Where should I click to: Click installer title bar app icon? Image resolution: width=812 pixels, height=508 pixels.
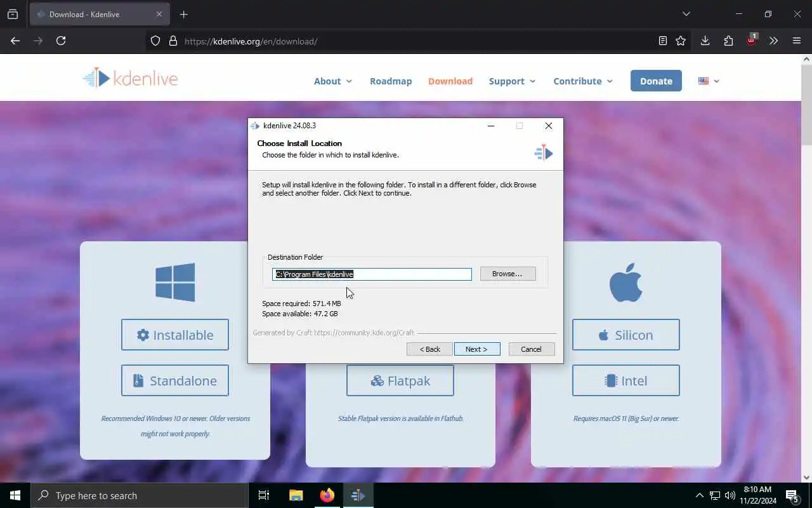(x=255, y=126)
